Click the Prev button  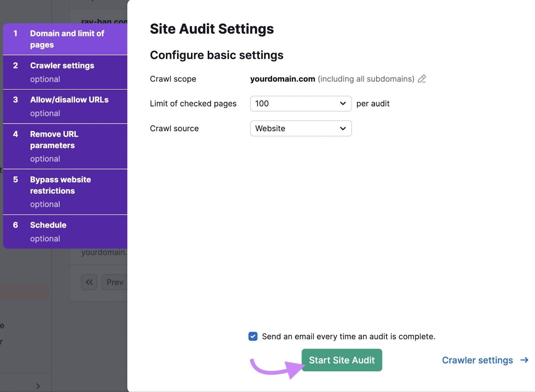[114, 282]
